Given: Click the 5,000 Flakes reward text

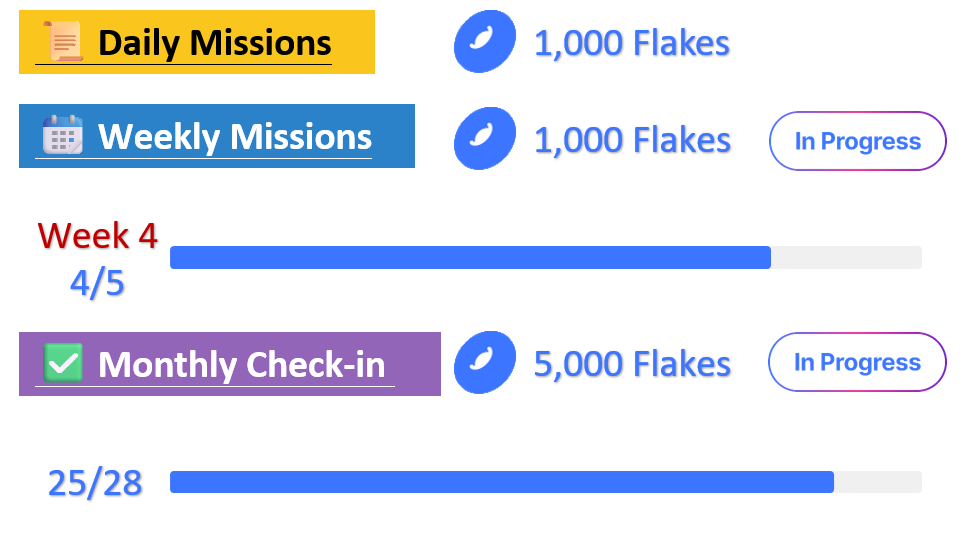Looking at the screenshot, I should [x=632, y=364].
